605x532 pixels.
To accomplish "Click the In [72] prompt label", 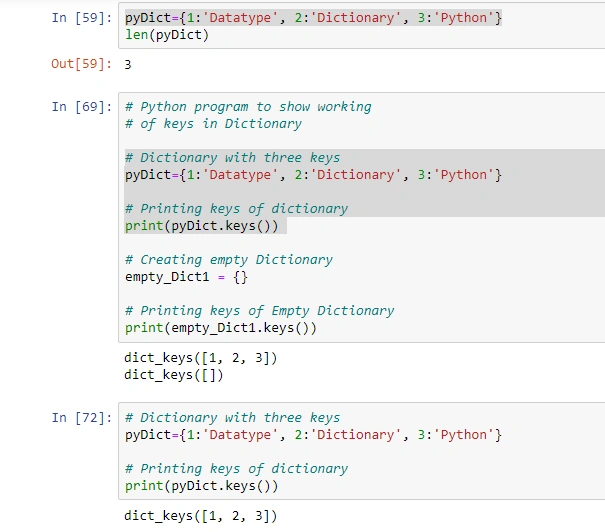I will tap(82, 418).
